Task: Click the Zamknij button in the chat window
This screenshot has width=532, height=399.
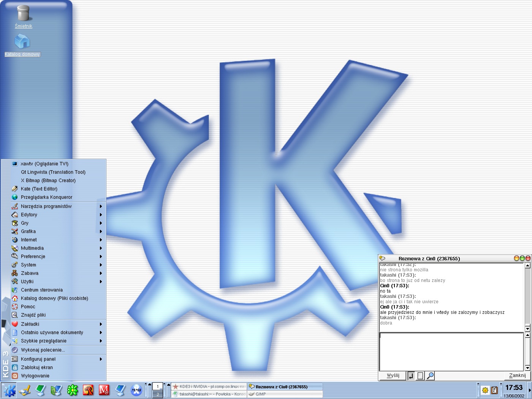Action: pyautogui.click(x=517, y=375)
